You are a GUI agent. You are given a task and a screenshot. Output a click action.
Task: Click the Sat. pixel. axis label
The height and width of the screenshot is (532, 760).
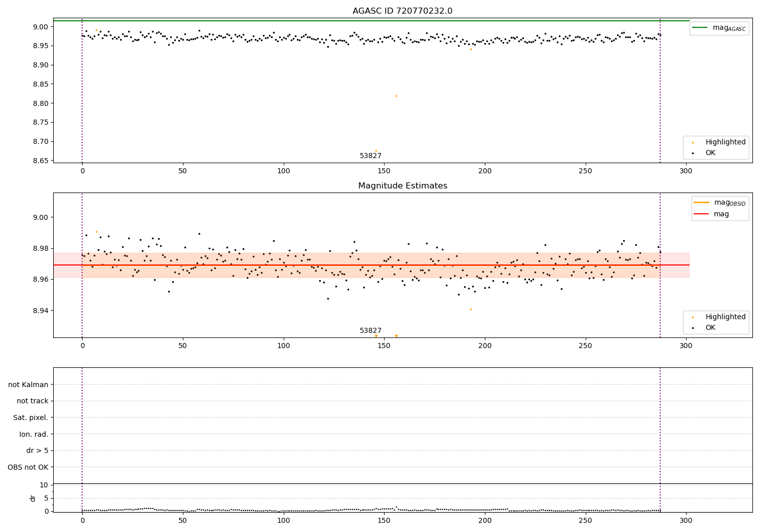coord(31,418)
